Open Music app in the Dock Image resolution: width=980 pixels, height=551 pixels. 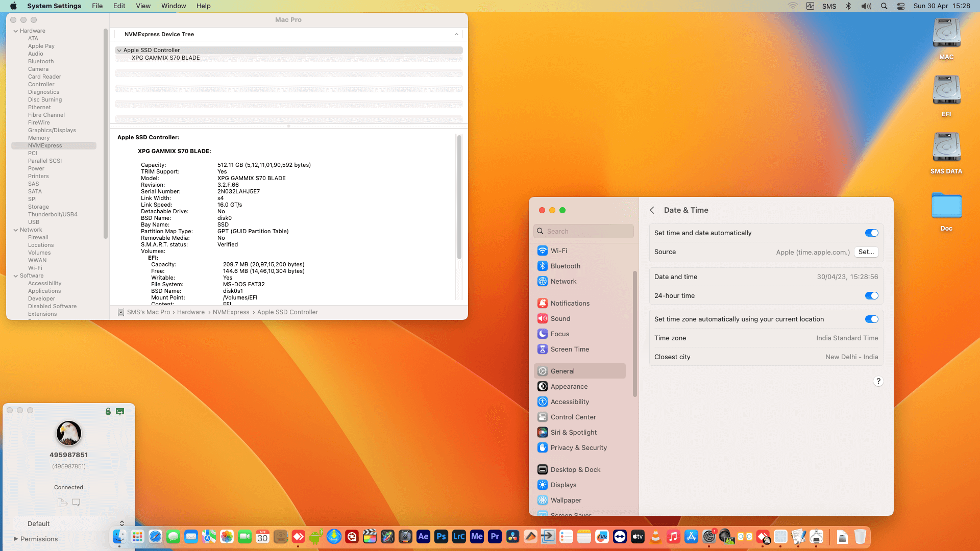673,537
